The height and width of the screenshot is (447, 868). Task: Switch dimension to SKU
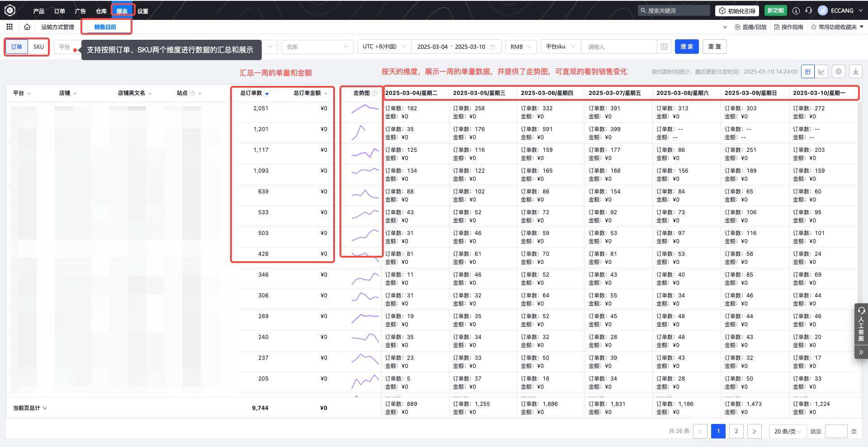(x=38, y=47)
